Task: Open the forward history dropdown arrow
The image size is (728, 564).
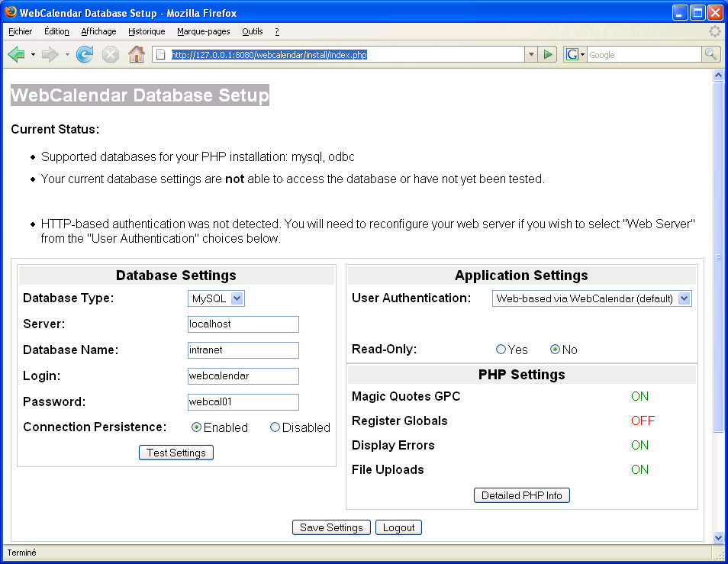Action: click(x=67, y=55)
